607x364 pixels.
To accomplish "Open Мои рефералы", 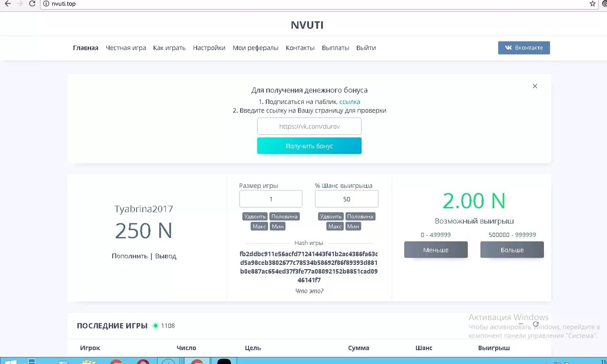I will [x=256, y=48].
